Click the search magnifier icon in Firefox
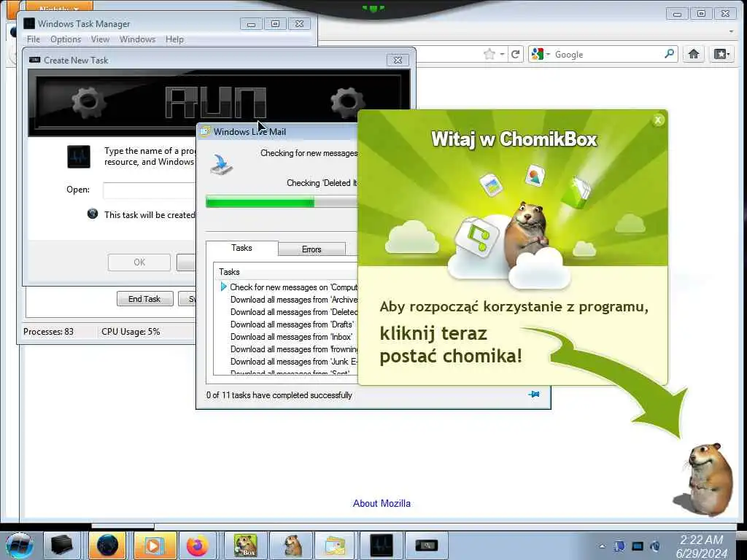Image resolution: width=747 pixels, height=560 pixels. point(670,54)
